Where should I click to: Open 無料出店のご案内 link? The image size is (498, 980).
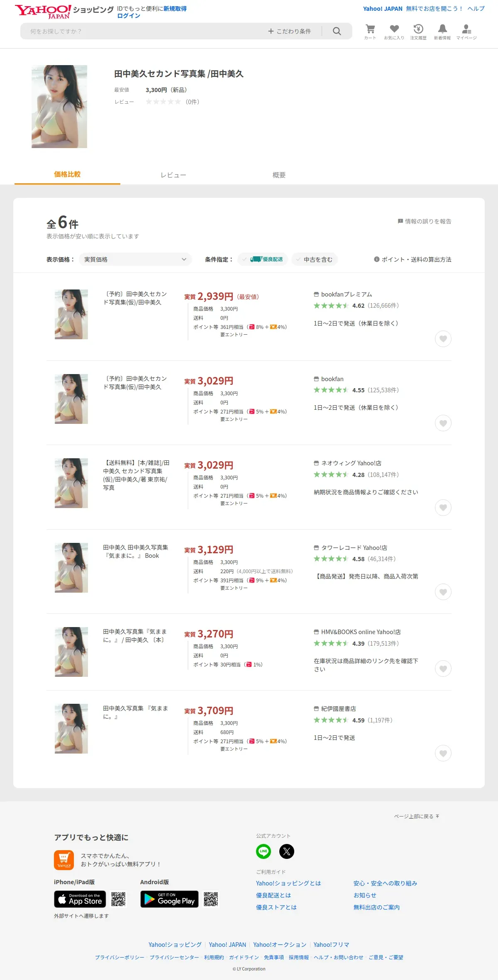point(376,907)
